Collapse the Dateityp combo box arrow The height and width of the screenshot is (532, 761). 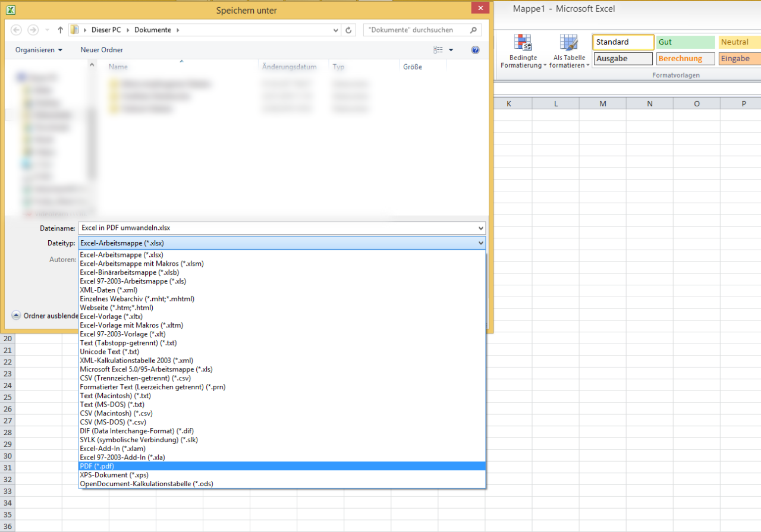click(x=480, y=243)
